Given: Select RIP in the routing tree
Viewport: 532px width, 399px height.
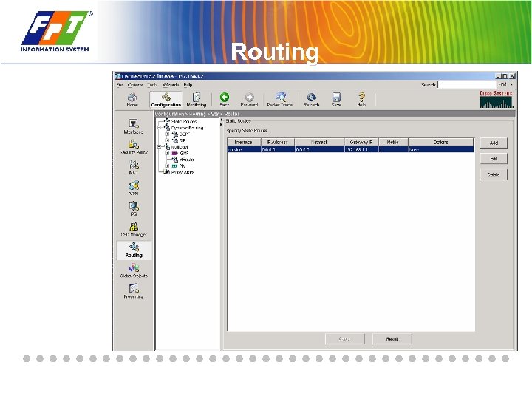Looking at the screenshot, I should click(x=183, y=140).
